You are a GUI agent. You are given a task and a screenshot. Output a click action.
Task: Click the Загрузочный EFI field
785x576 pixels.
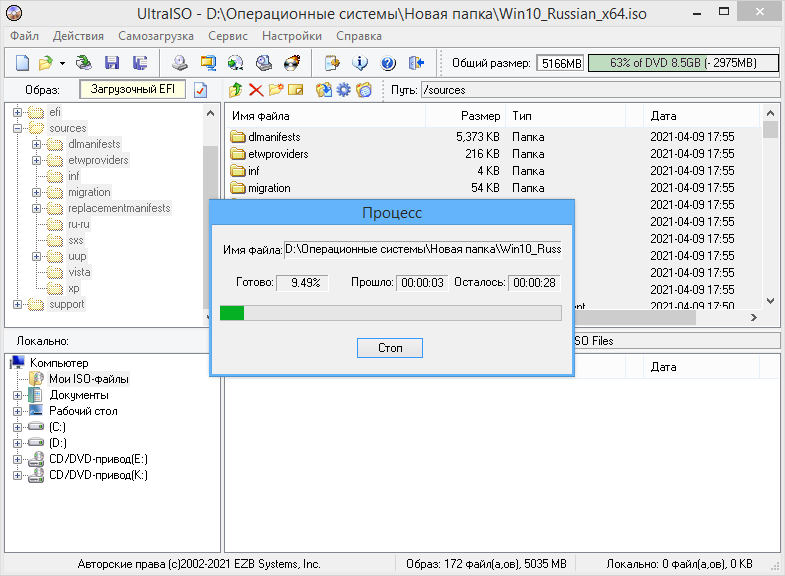point(133,89)
